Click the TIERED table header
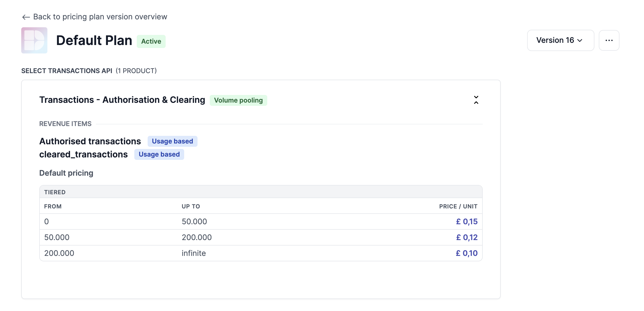Image resolution: width=644 pixels, height=311 pixels. [x=55, y=192]
